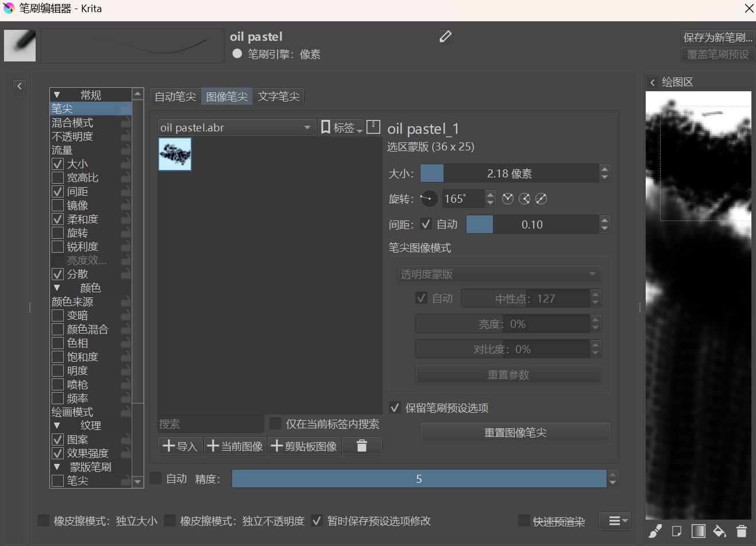Image resolution: width=756 pixels, height=546 pixels.
Task: Click the 精度 slider bar
Action: [419, 479]
